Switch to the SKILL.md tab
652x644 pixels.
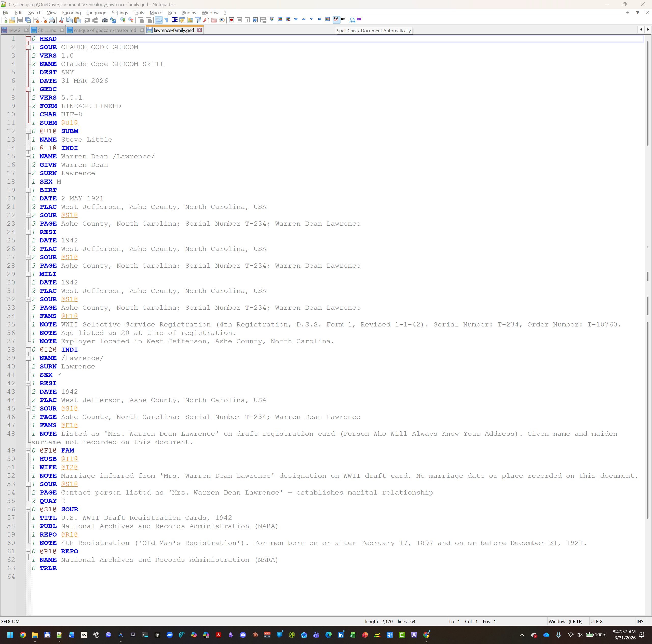tap(47, 30)
